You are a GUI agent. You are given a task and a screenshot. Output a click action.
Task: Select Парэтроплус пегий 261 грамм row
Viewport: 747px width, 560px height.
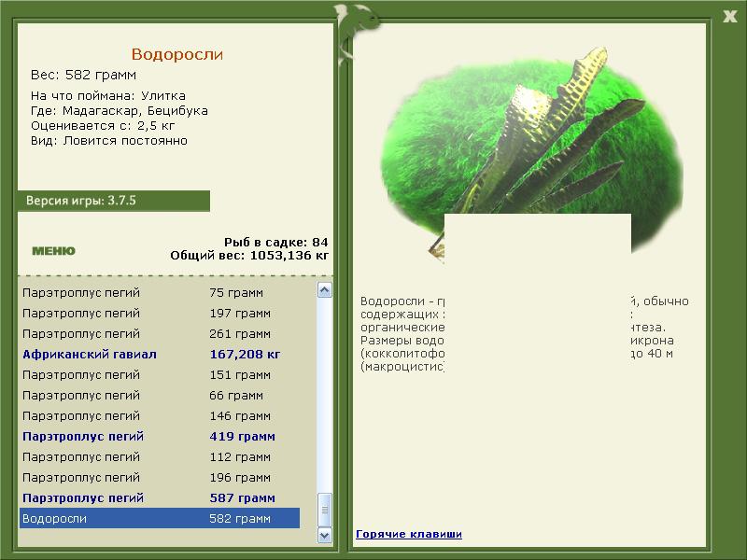pyautogui.click(x=160, y=334)
